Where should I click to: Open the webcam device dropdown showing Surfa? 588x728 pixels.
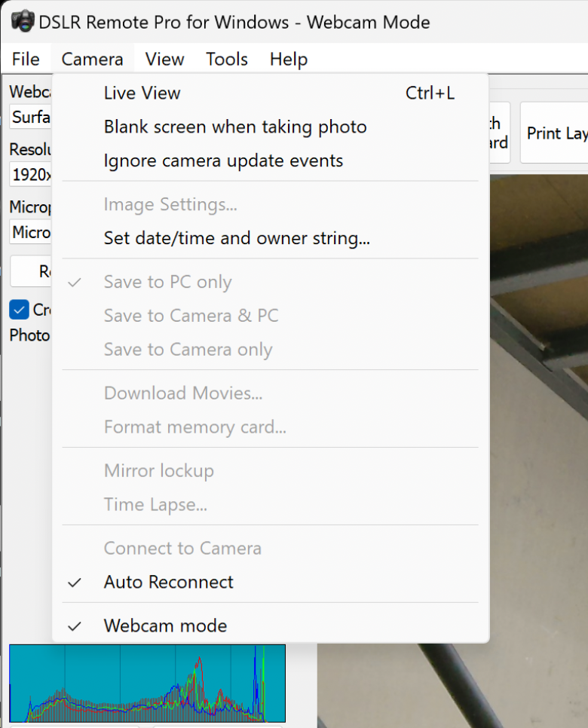point(31,117)
